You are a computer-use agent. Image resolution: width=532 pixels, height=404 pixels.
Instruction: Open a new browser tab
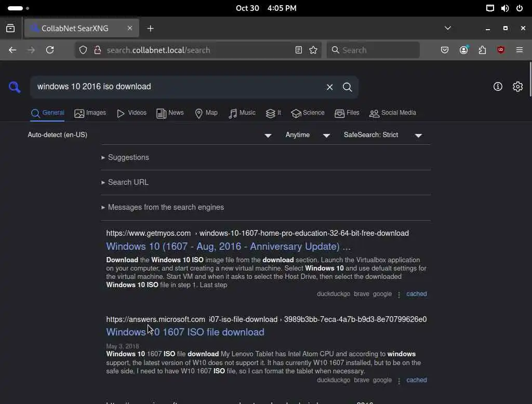[x=150, y=29]
